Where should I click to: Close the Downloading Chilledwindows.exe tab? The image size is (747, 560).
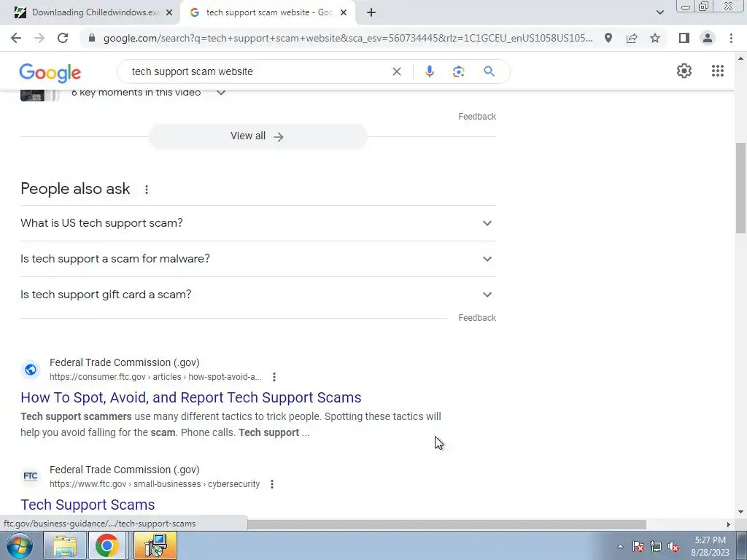(169, 13)
